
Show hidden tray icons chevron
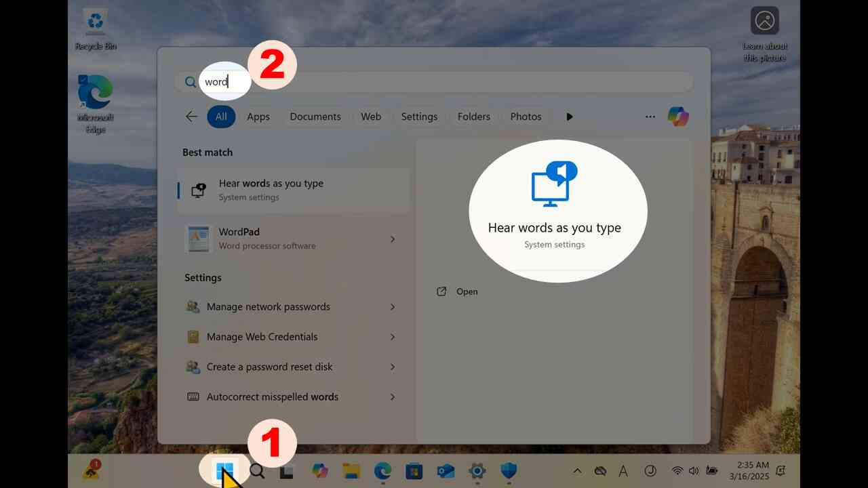[x=577, y=471]
